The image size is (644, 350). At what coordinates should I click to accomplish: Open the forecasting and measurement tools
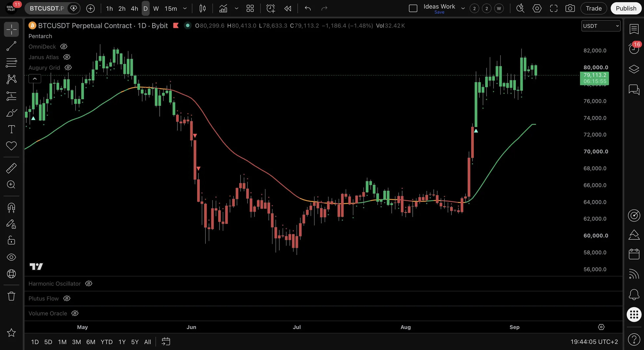[11, 96]
